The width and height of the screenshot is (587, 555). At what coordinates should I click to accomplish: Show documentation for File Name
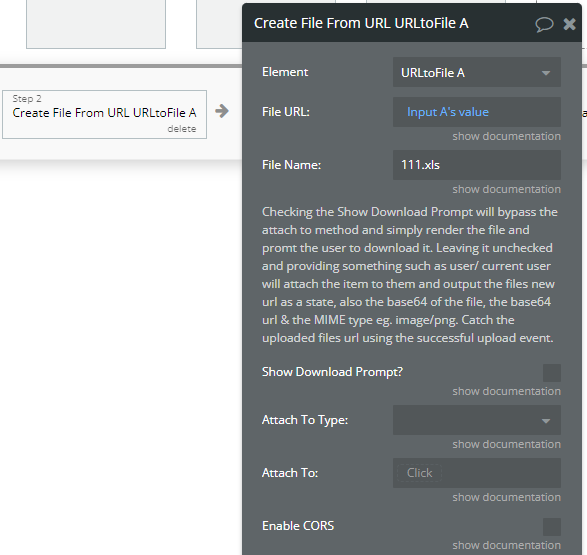click(x=507, y=189)
